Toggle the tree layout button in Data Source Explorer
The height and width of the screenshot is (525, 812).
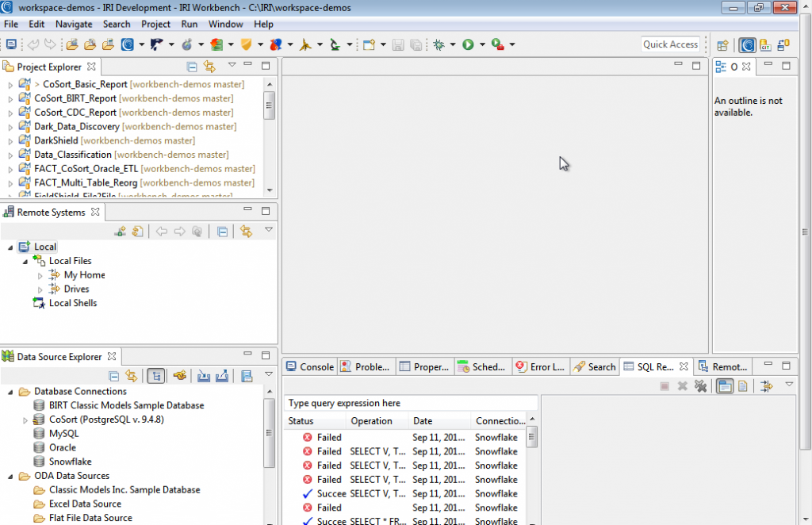tap(156, 376)
